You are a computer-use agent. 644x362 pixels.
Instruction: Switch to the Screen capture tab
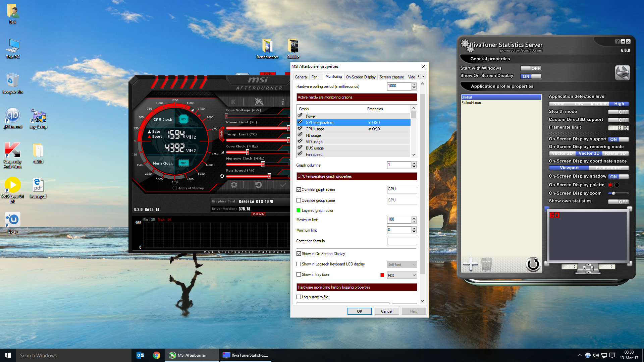pyautogui.click(x=391, y=77)
